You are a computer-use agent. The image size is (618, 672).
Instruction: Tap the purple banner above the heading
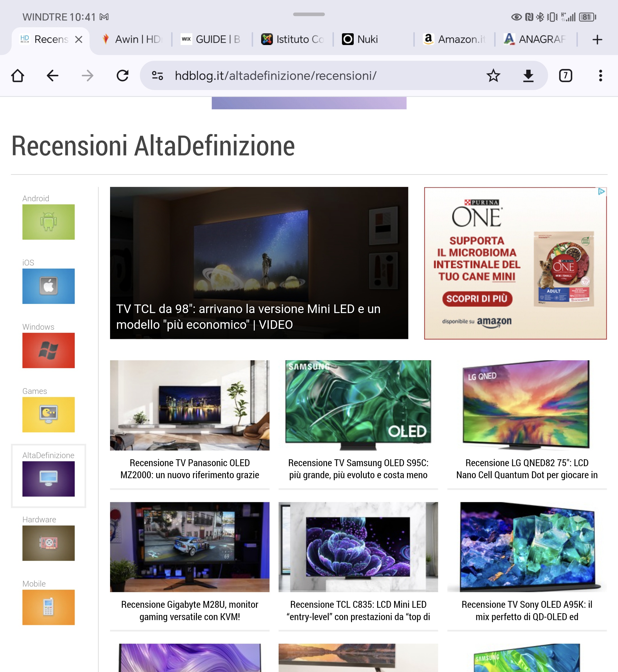(x=309, y=103)
